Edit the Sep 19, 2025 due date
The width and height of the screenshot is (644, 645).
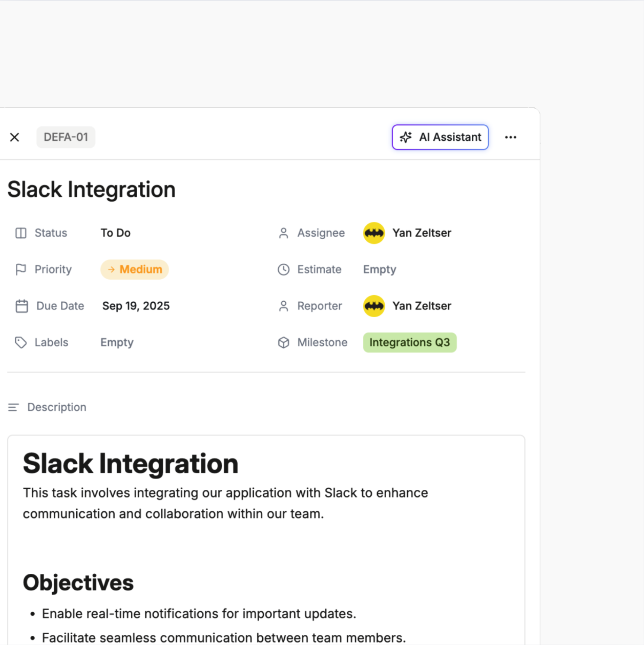(x=136, y=306)
